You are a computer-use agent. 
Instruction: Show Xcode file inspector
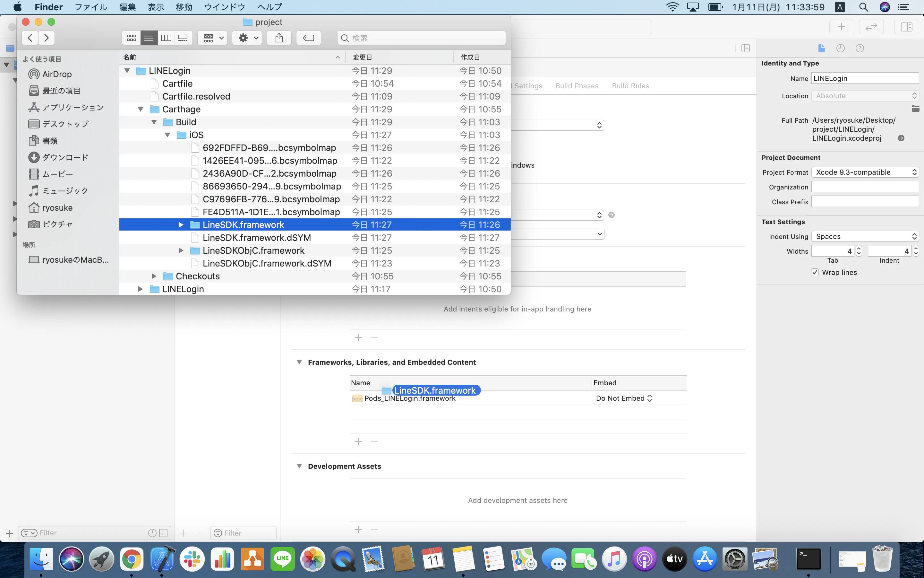pyautogui.click(x=822, y=48)
